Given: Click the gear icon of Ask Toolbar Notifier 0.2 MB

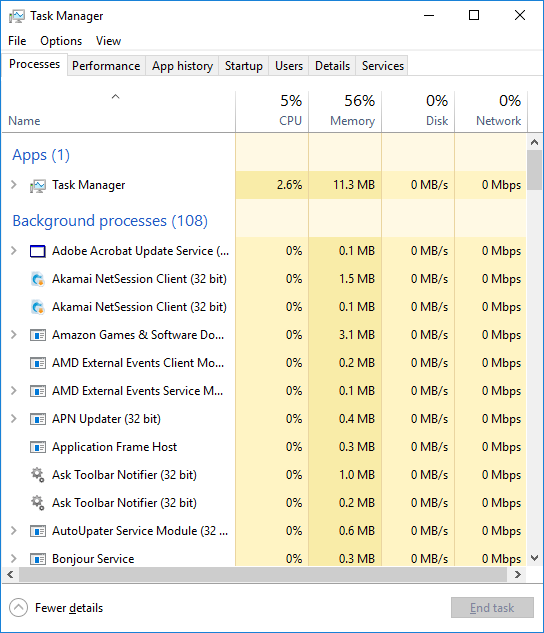Looking at the screenshot, I should pyautogui.click(x=38, y=503).
